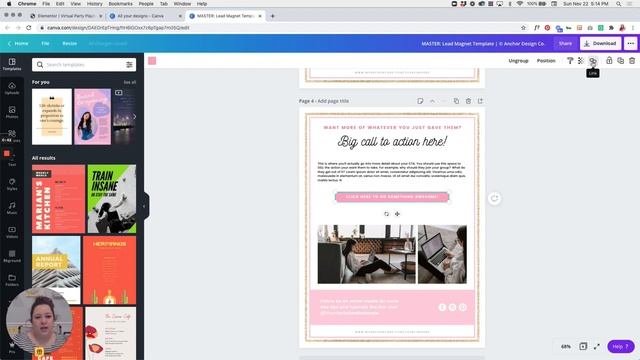
Task: Click the move handle below the pink button
Action: (397, 214)
